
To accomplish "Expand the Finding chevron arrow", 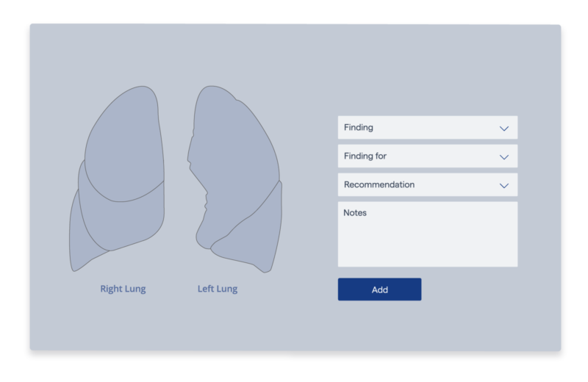I will [x=504, y=129].
